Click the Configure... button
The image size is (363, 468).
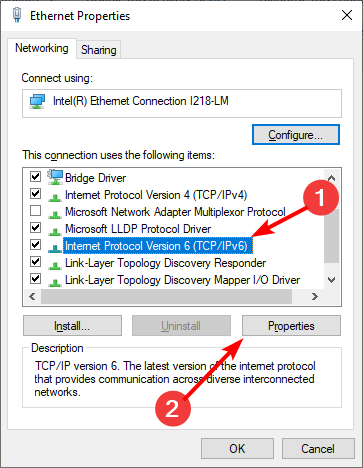coord(296,135)
